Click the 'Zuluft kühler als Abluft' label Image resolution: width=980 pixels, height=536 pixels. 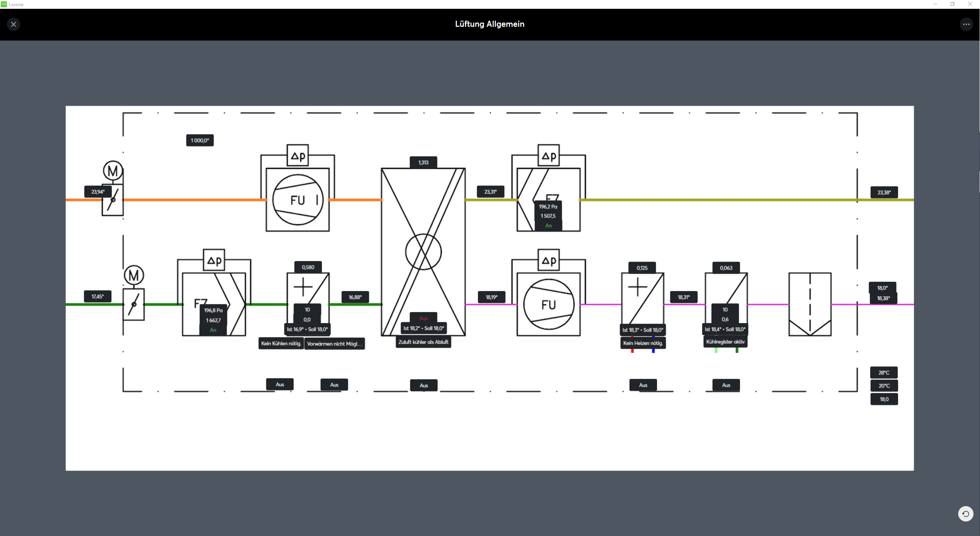point(423,342)
